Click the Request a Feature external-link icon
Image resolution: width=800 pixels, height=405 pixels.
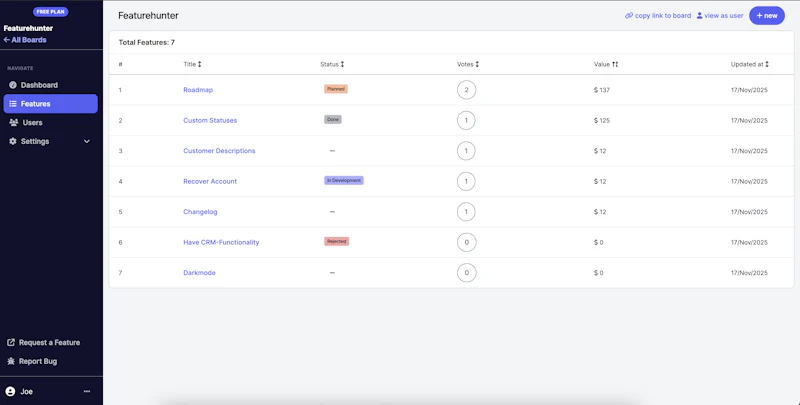[11, 342]
